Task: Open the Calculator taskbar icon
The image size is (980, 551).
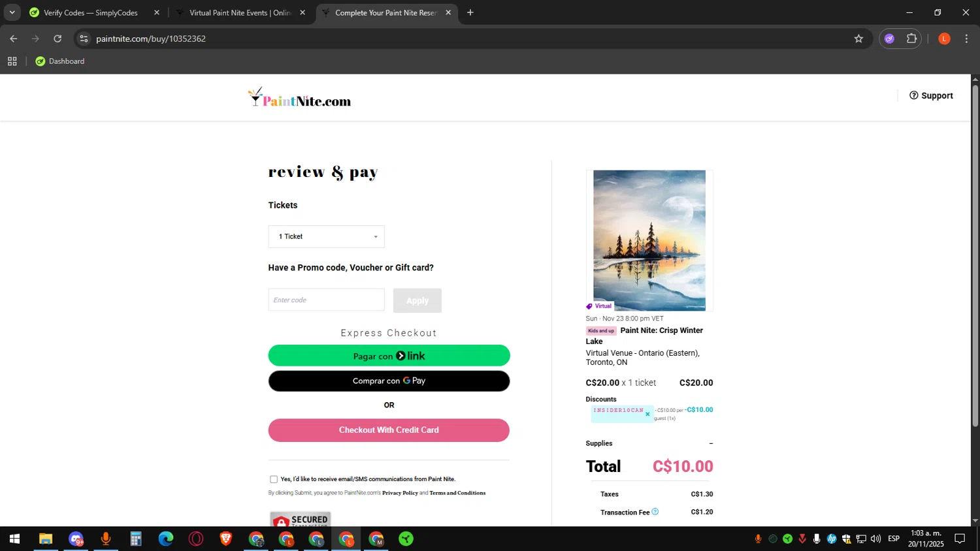Action: click(x=135, y=539)
